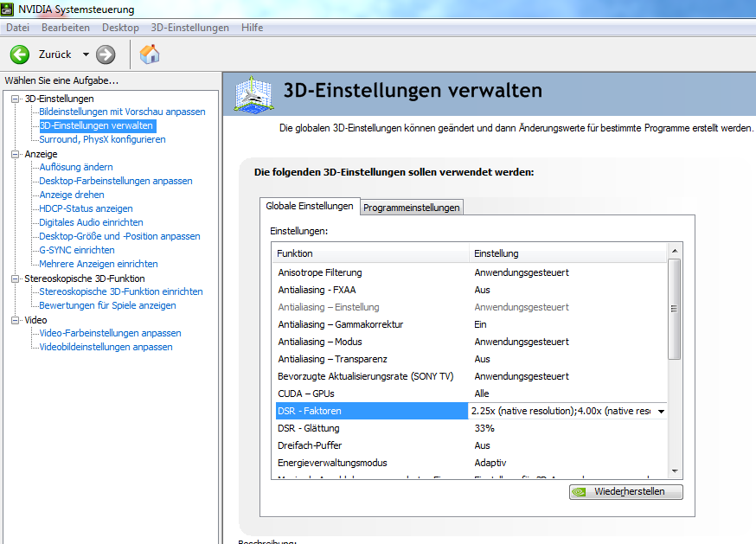This screenshot has width=756, height=544.
Task: Go to the home page via house icon
Action: pyautogui.click(x=150, y=54)
